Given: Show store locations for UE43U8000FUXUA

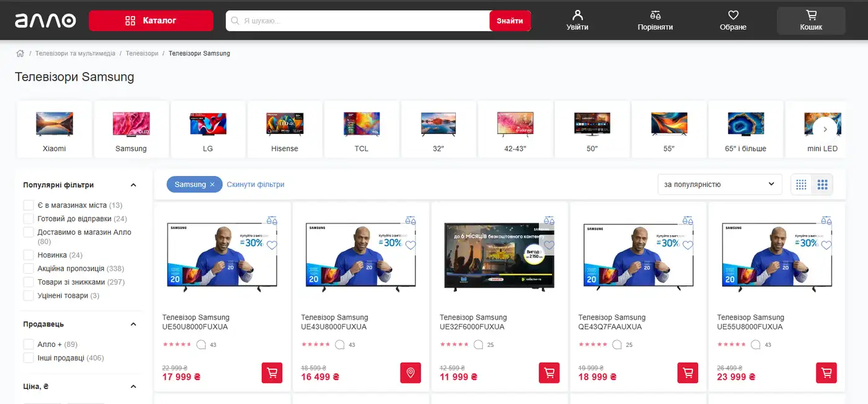Looking at the screenshot, I should (x=410, y=373).
